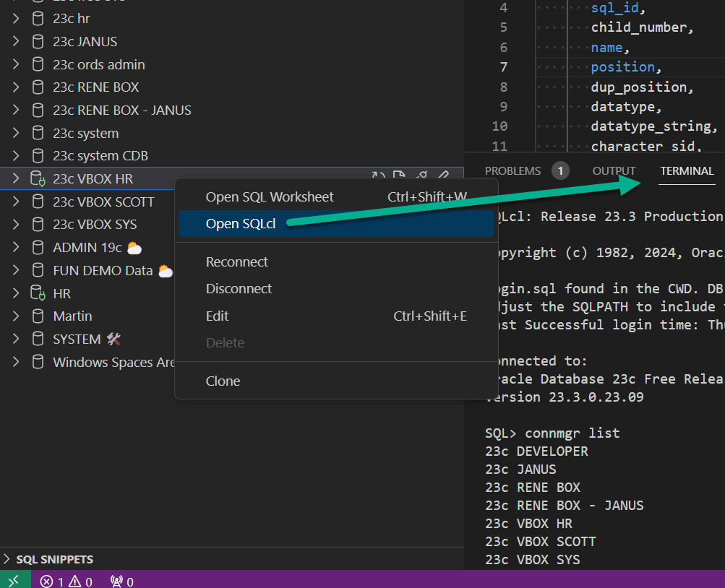The width and height of the screenshot is (725, 588).
Task: Click line number 7 in the editor gutter
Action: coord(504,67)
